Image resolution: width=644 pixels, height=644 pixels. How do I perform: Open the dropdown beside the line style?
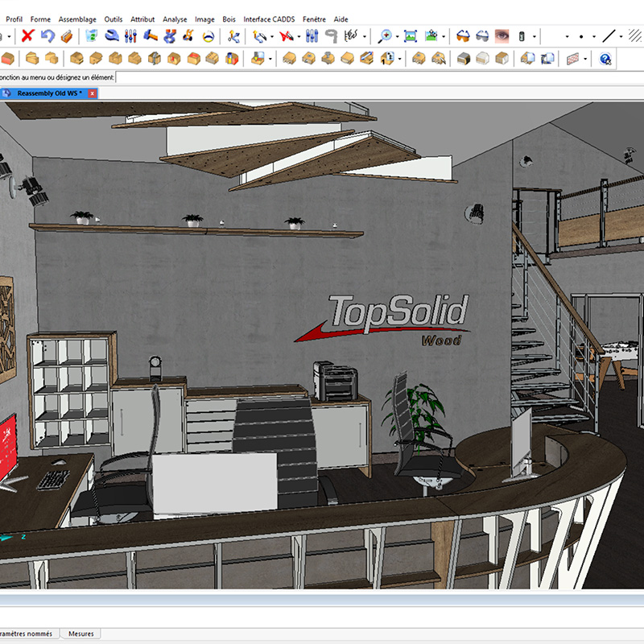pos(621,36)
